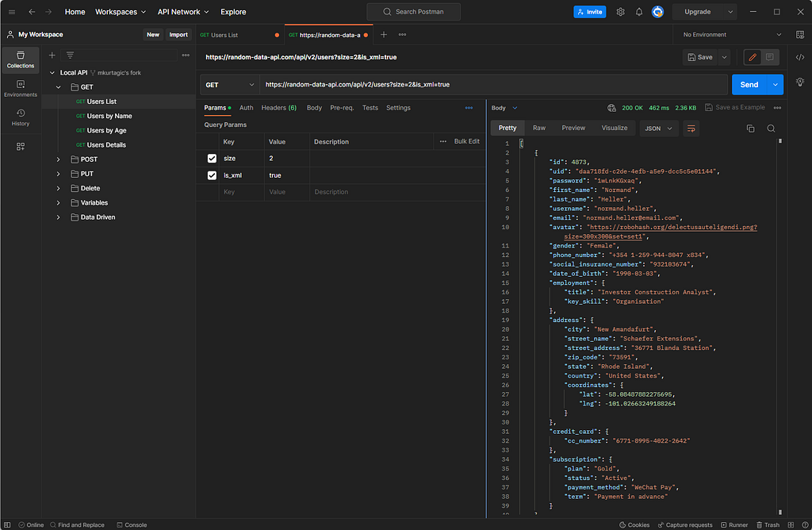Click the Invite button
This screenshot has width=812, height=530.
[590, 12]
